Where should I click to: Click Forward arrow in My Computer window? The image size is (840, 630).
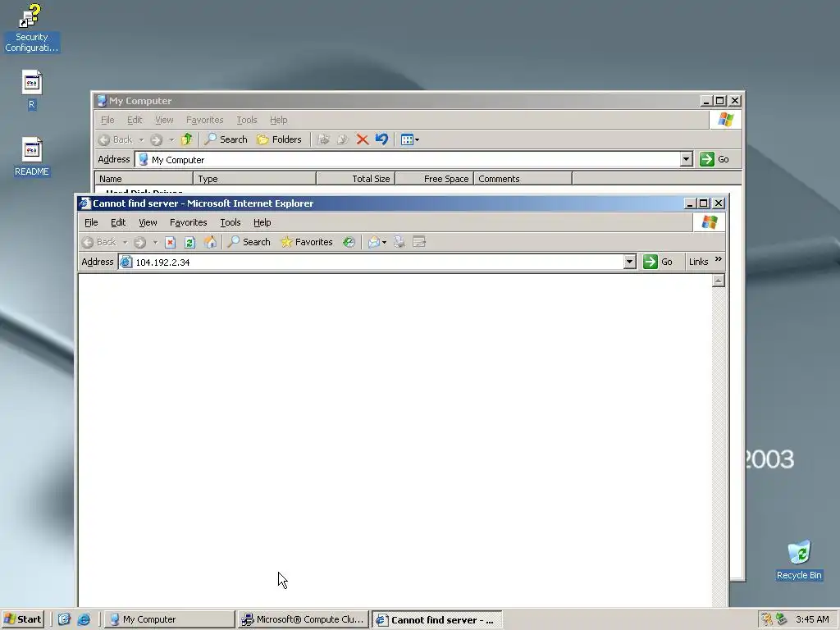(x=156, y=139)
